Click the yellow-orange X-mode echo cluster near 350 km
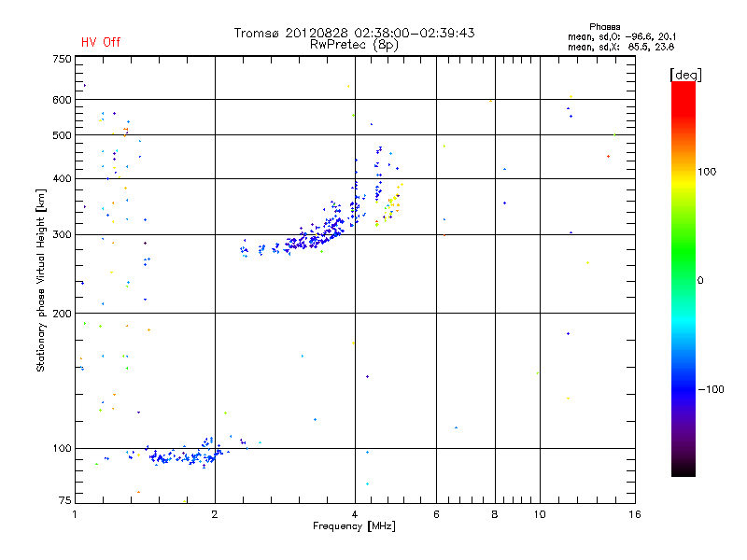 (x=393, y=203)
